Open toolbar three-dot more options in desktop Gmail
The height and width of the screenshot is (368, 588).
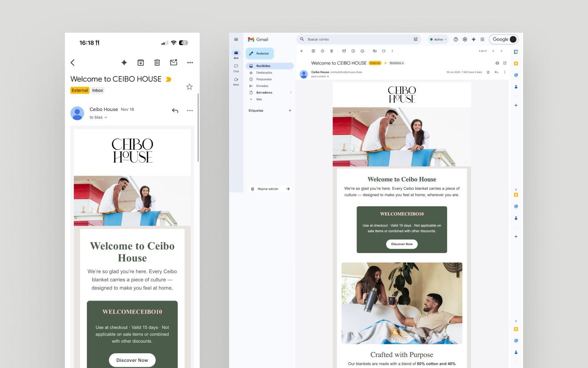[x=392, y=51]
